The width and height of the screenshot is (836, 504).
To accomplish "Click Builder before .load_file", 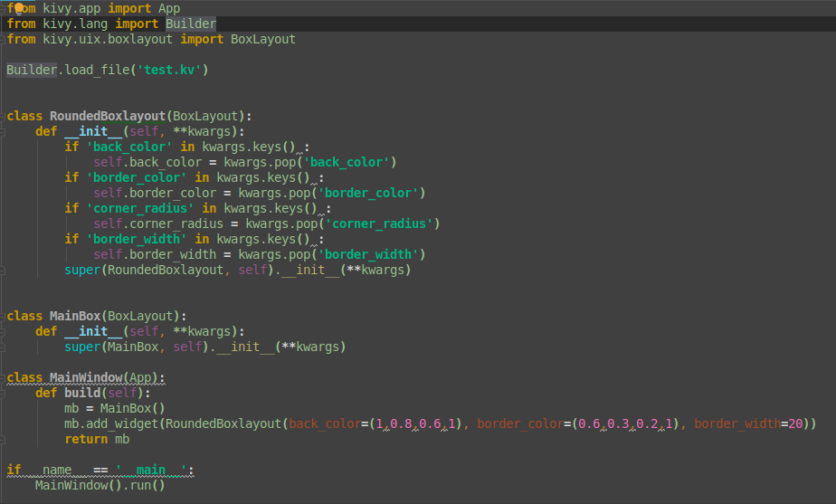I will pos(32,70).
